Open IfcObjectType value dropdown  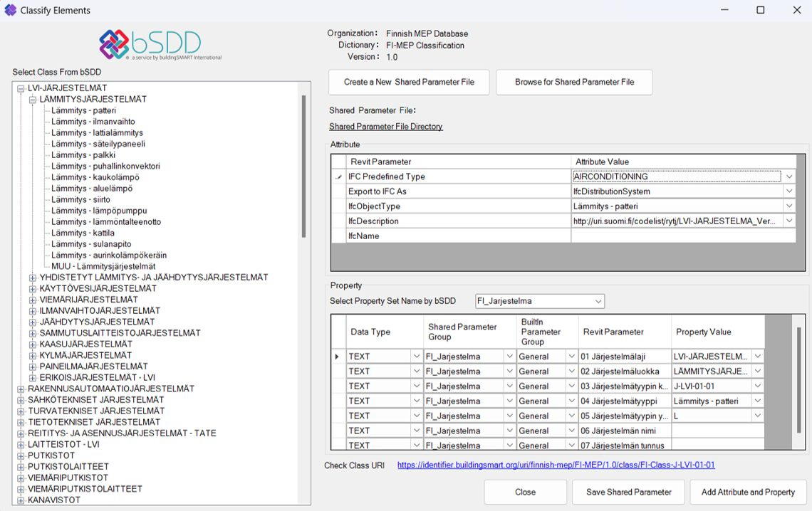pyautogui.click(x=788, y=206)
